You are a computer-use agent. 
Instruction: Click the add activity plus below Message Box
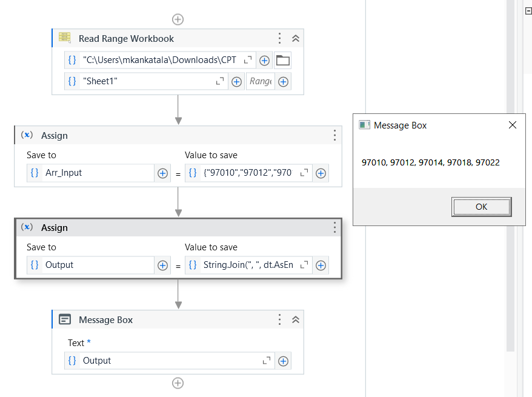pos(178,383)
